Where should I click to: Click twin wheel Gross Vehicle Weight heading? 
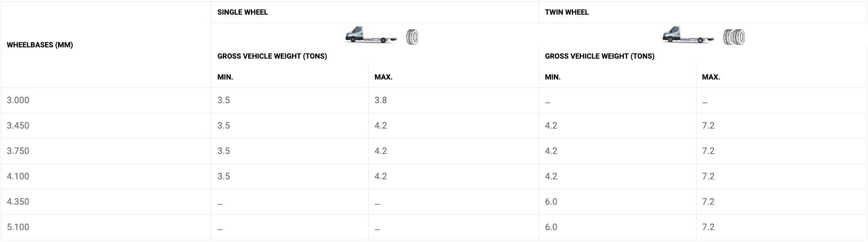[600, 56]
